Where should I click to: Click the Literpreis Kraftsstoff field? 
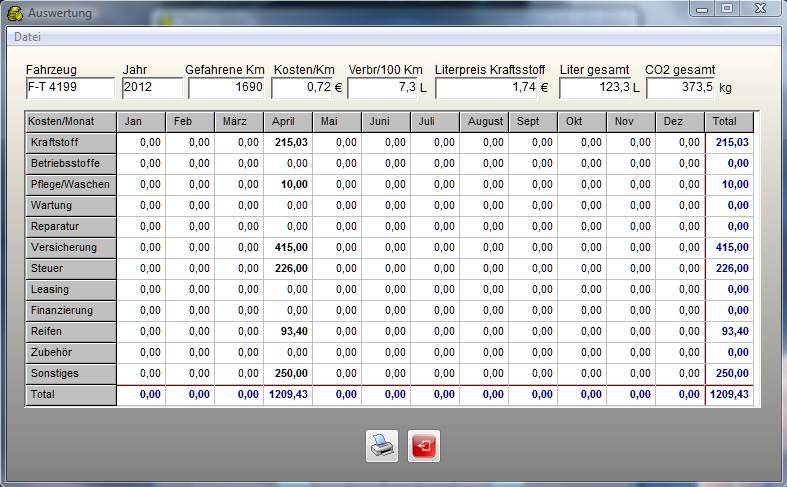point(486,88)
